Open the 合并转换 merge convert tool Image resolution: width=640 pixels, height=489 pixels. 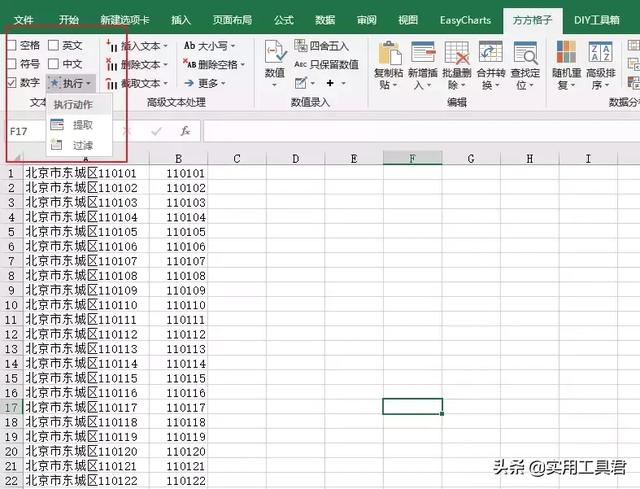[491, 65]
